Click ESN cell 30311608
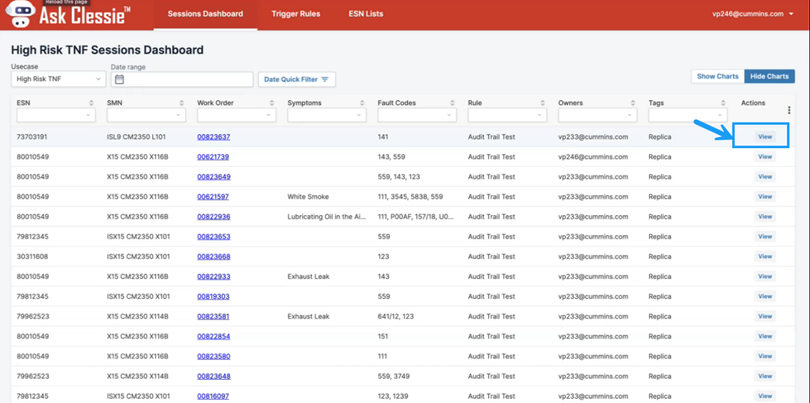The width and height of the screenshot is (810, 403). point(33,256)
